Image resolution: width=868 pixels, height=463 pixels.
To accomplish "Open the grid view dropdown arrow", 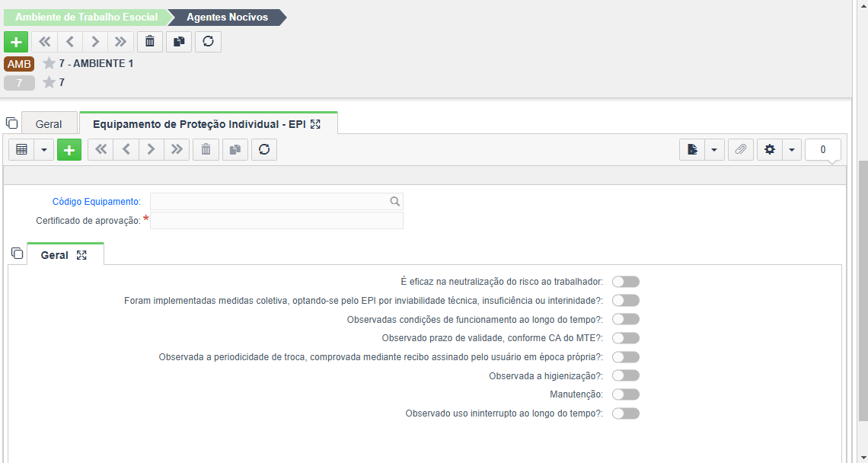I will click(44, 149).
